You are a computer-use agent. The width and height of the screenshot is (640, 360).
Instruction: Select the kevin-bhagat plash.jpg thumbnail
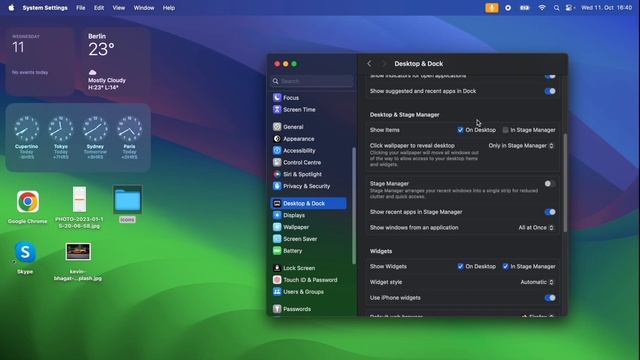(x=78, y=251)
